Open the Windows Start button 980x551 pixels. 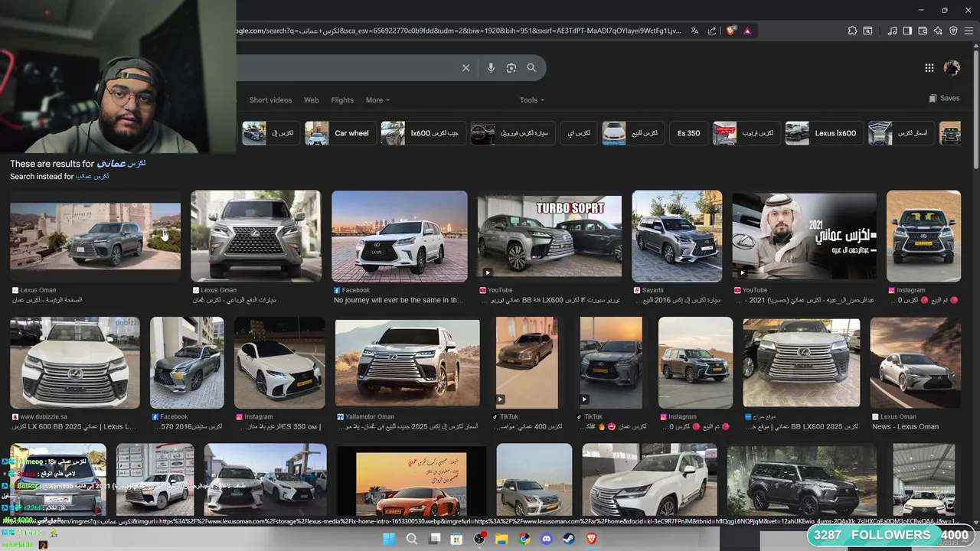[x=389, y=539]
